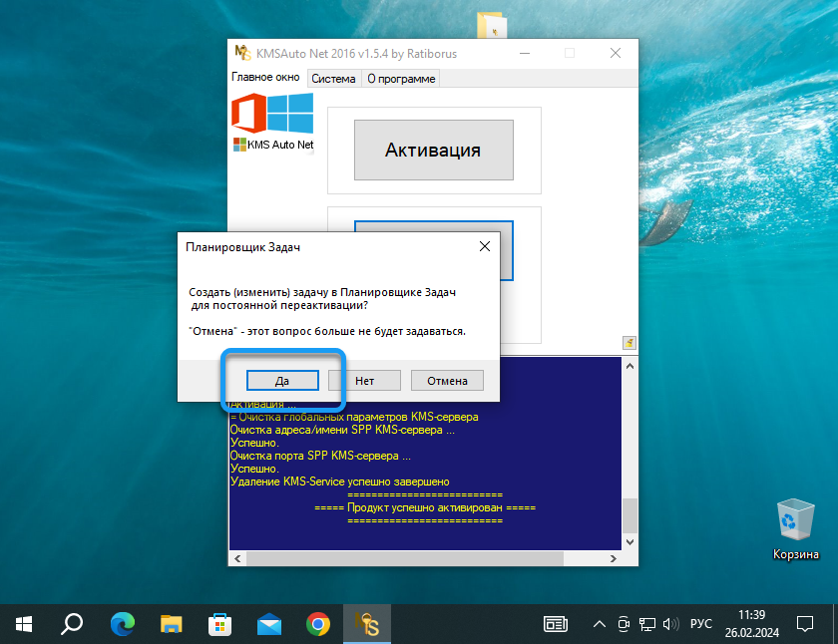Minimize the KMSAuto Net window
The height and width of the screenshot is (644, 838).
pos(525,53)
